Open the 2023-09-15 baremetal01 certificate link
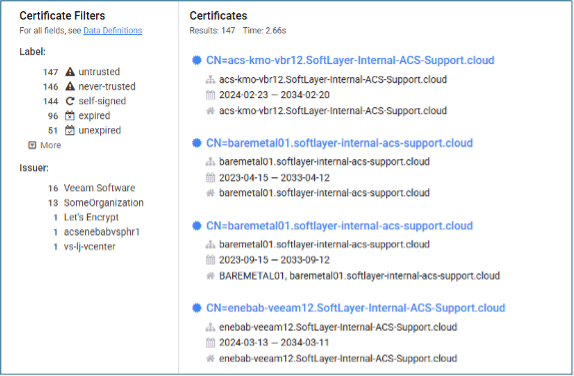Viewport: 574px width, 376px height. click(339, 226)
